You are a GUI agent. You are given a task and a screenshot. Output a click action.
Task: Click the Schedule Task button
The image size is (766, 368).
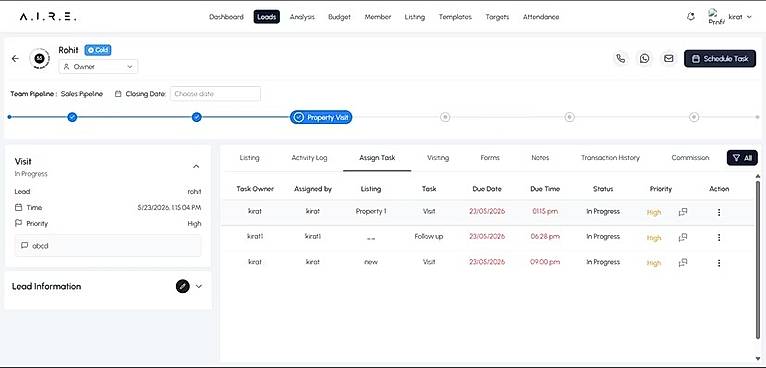coord(720,59)
